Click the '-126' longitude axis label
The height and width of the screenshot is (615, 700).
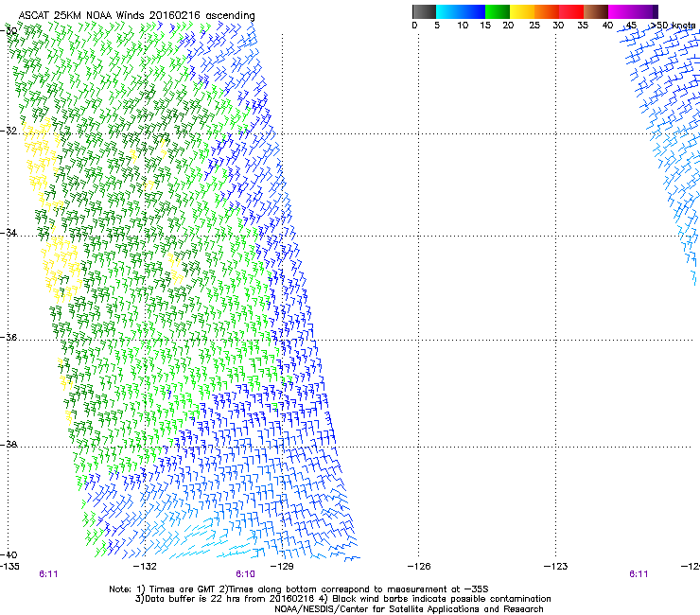[x=419, y=567]
